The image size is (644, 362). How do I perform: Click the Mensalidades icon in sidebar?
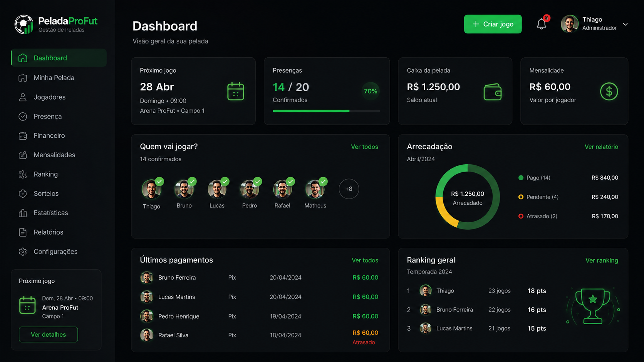point(23,155)
